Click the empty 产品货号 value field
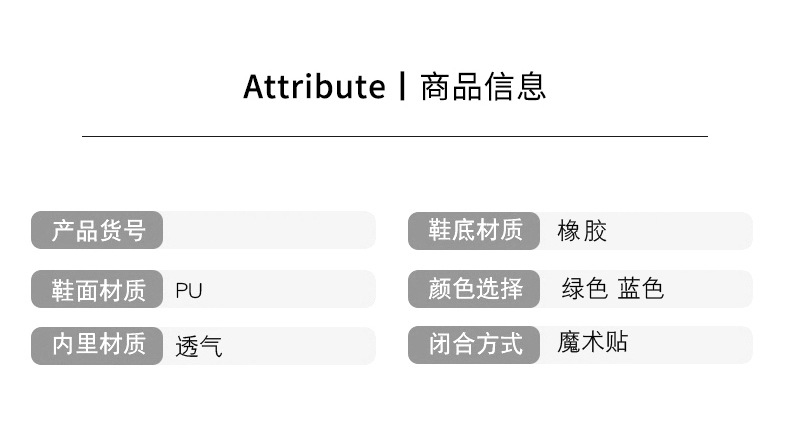 [x=268, y=231]
